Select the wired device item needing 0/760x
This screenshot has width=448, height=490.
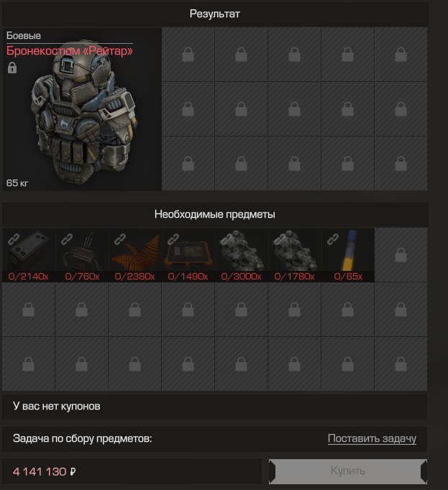coord(82,254)
